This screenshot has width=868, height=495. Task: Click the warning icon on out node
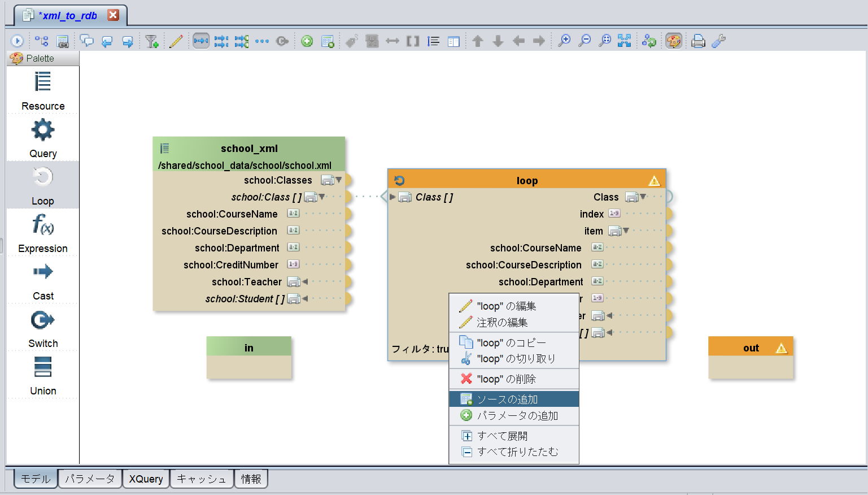[782, 348]
